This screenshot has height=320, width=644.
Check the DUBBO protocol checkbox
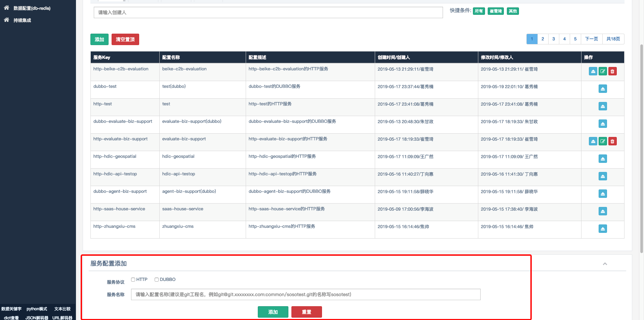pos(157,280)
